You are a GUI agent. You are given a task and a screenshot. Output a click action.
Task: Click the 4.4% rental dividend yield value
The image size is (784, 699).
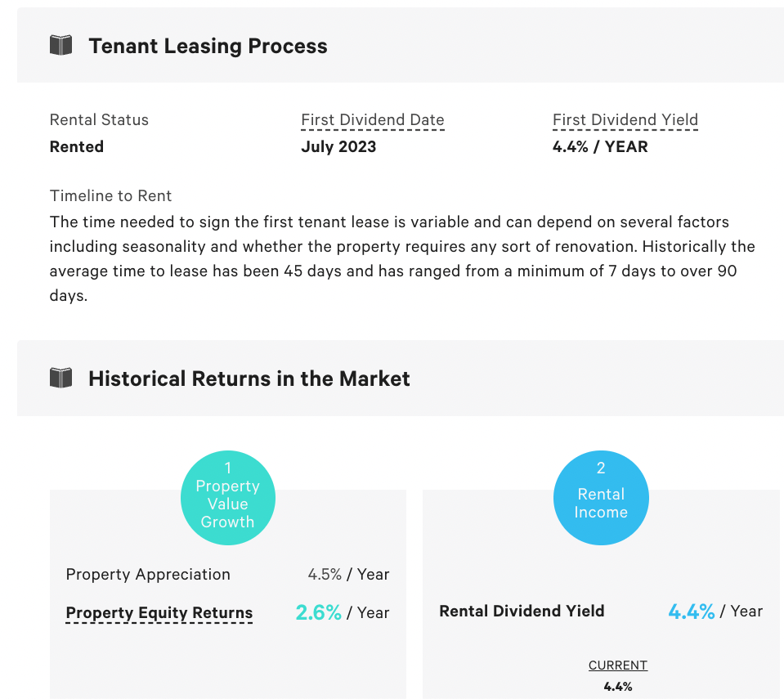[x=692, y=612]
